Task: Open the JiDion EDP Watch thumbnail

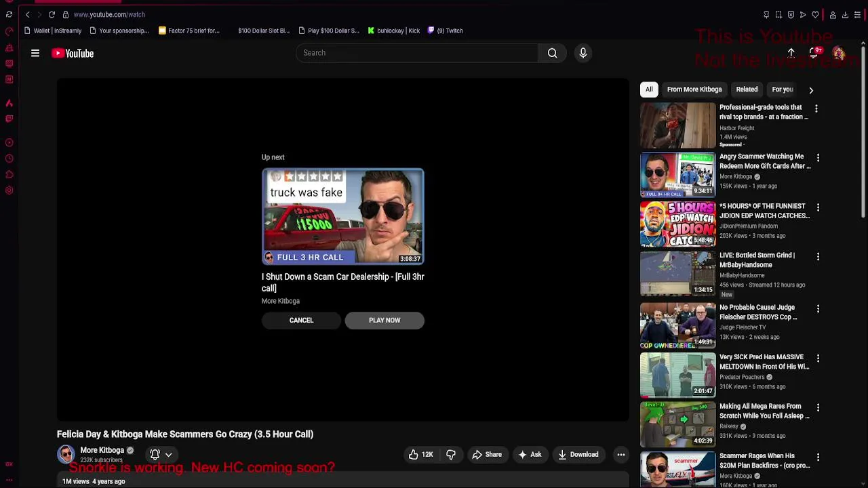Action: [677, 224]
